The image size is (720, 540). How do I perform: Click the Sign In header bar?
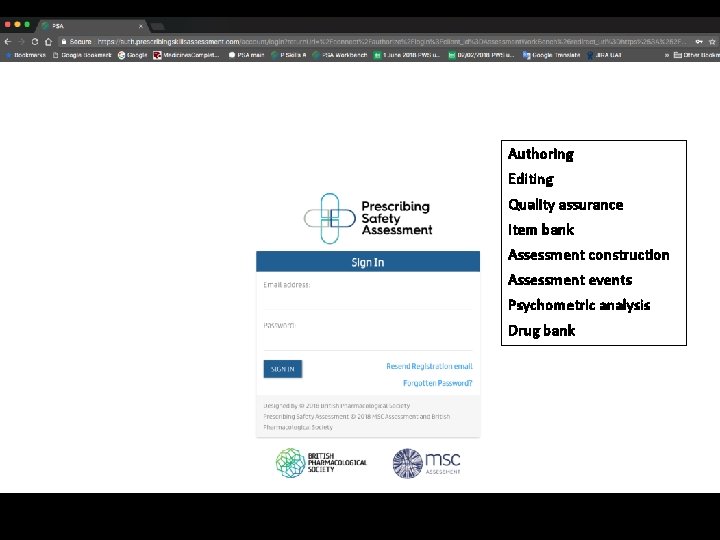click(368, 262)
